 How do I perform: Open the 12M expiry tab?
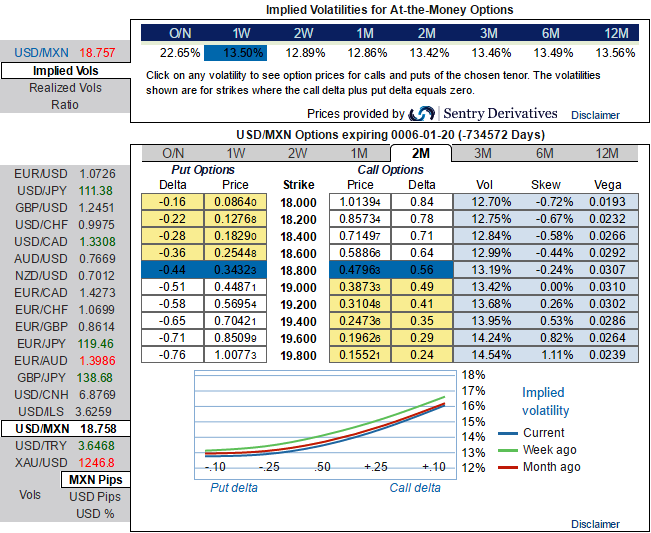point(606,153)
